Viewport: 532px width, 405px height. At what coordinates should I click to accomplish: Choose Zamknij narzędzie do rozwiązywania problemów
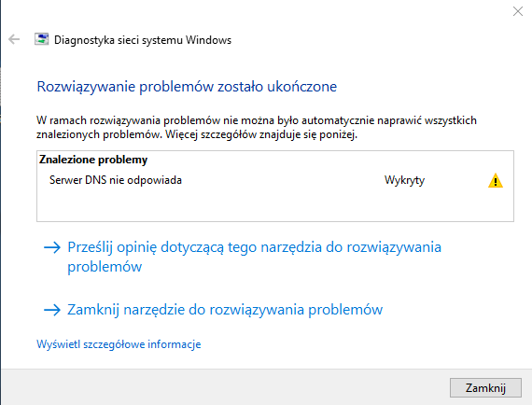point(225,310)
